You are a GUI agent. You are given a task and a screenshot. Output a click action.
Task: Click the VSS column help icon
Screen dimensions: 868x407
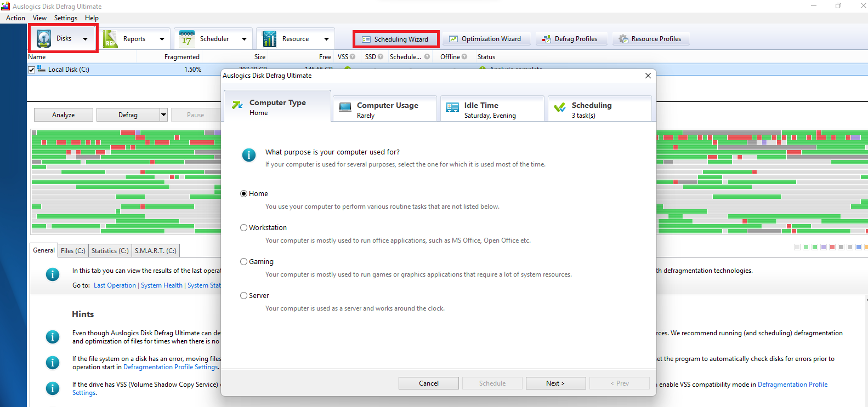coord(353,57)
